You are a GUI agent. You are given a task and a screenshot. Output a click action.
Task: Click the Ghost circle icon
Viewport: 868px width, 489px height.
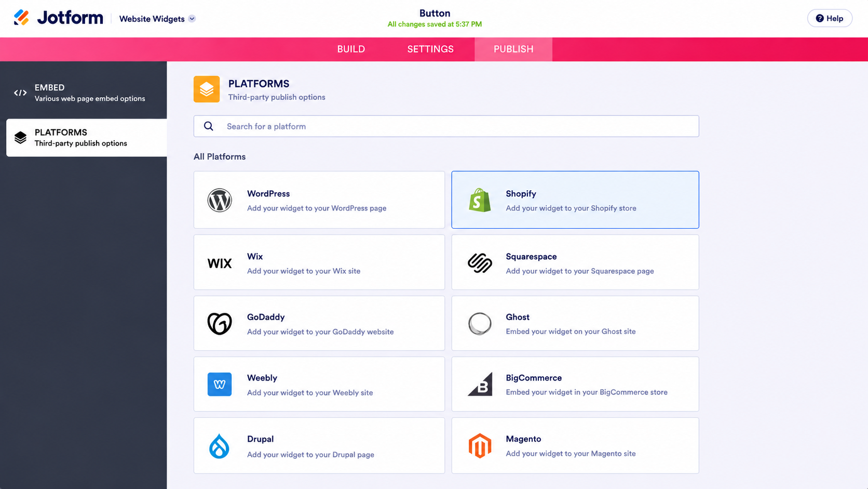pyautogui.click(x=480, y=324)
